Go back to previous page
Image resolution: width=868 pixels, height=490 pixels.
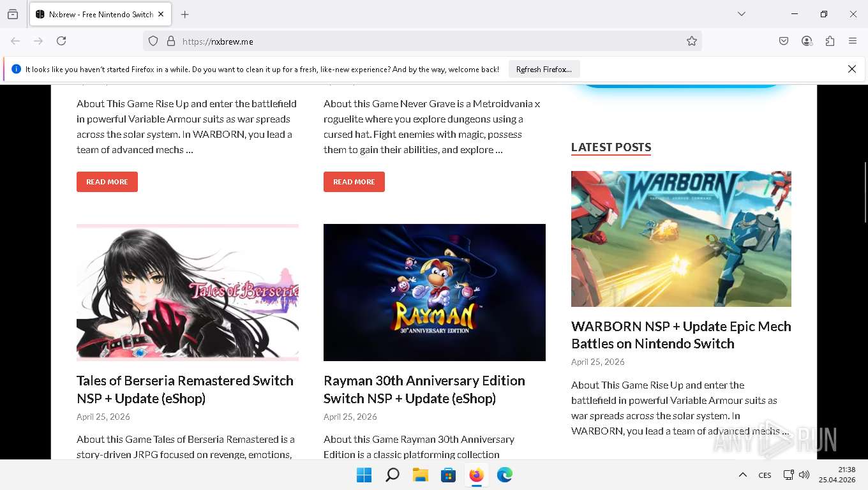click(15, 41)
